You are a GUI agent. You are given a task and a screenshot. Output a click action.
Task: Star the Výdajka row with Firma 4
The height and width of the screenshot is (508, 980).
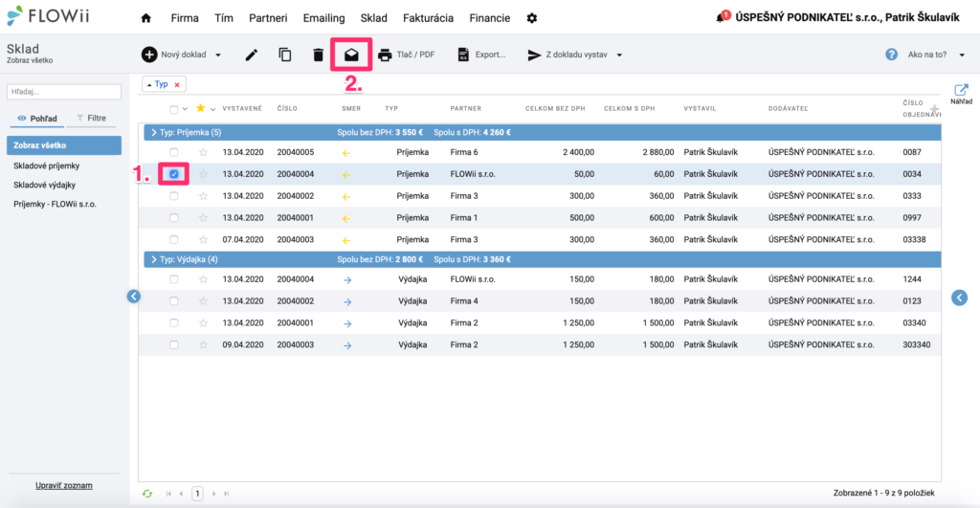click(203, 301)
